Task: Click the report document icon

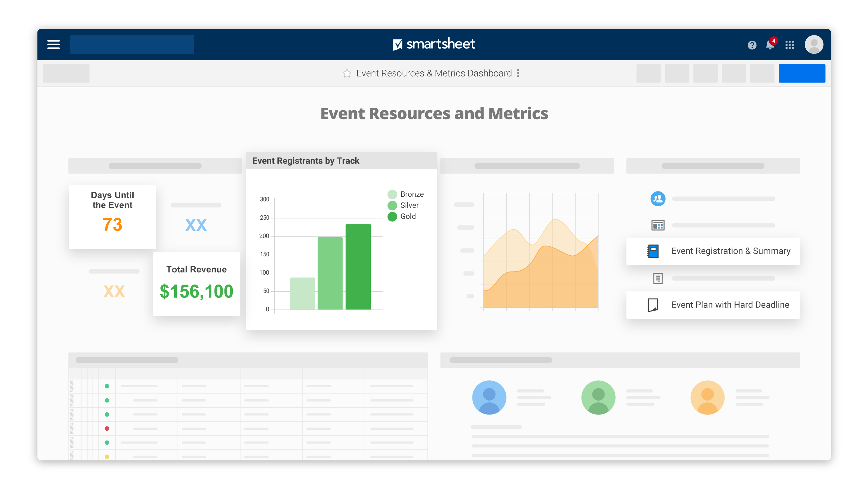Action: click(658, 279)
